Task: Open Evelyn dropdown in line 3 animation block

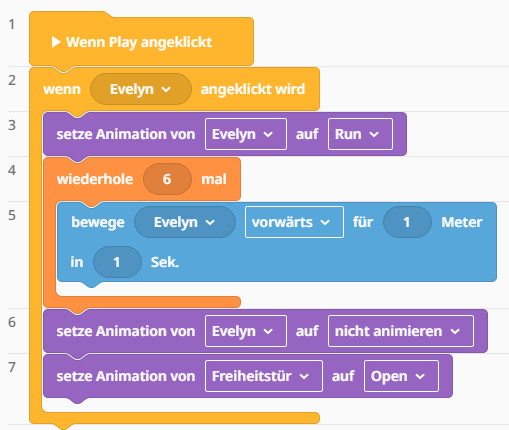Action: coord(246,134)
